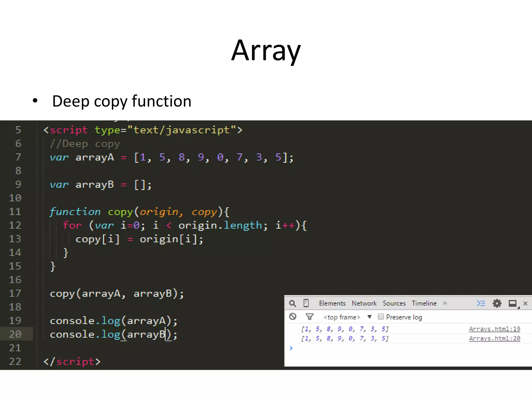Image resolution: width=532 pixels, height=399 pixels.
Task: Click 'copy(arrayA, arrayB);' call on line 17
Action: (117, 294)
